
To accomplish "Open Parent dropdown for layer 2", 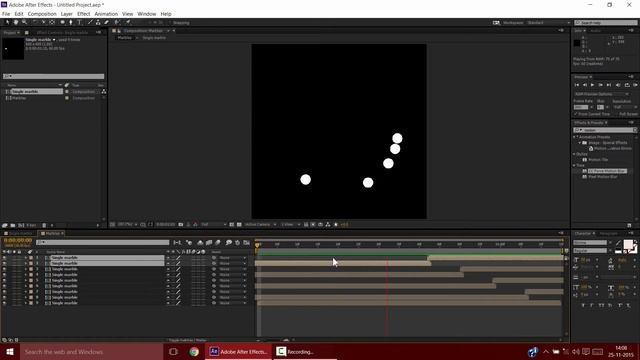I will point(233,264).
